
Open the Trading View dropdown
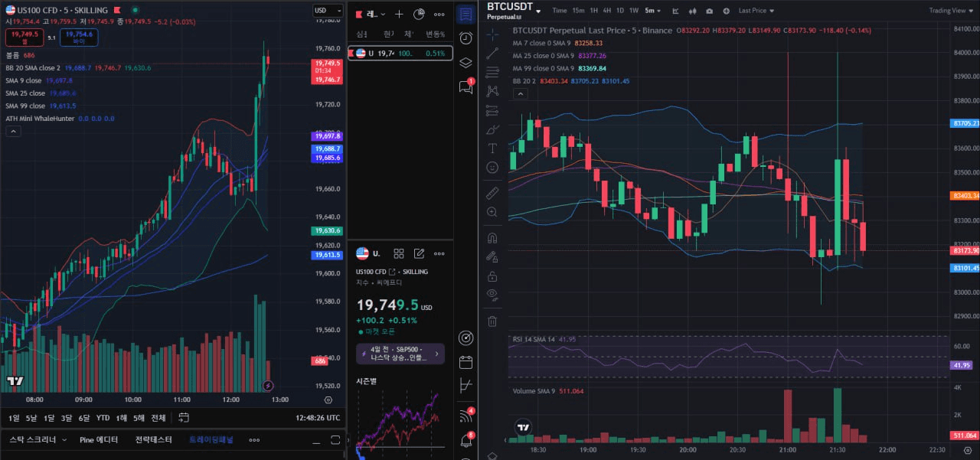pyautogui.click(x=951, y=11)
